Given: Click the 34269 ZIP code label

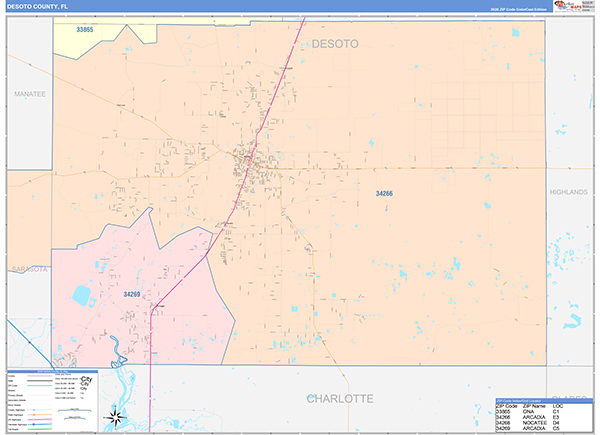Looking at the screenshot, I should point(132,294).
